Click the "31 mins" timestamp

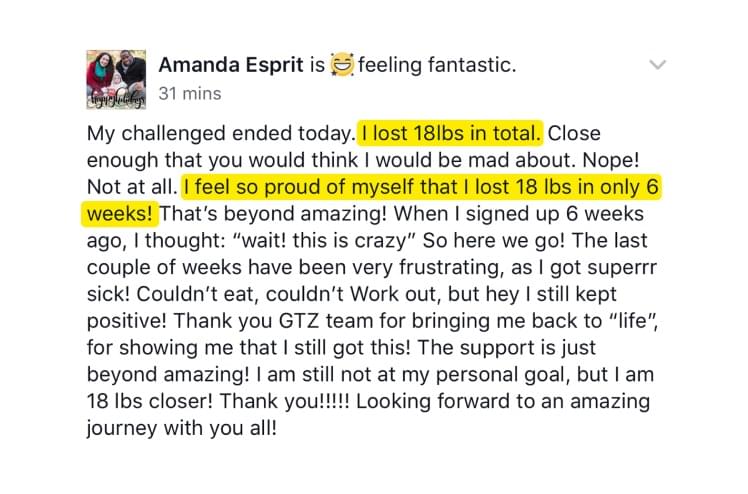point(190,94)
